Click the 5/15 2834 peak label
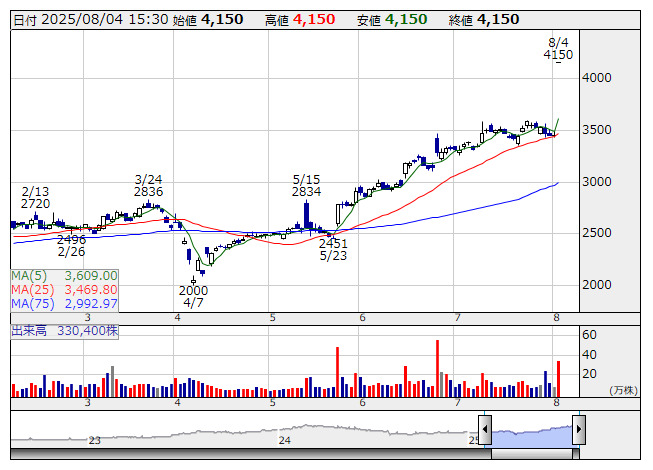 [x=307, y=186]
